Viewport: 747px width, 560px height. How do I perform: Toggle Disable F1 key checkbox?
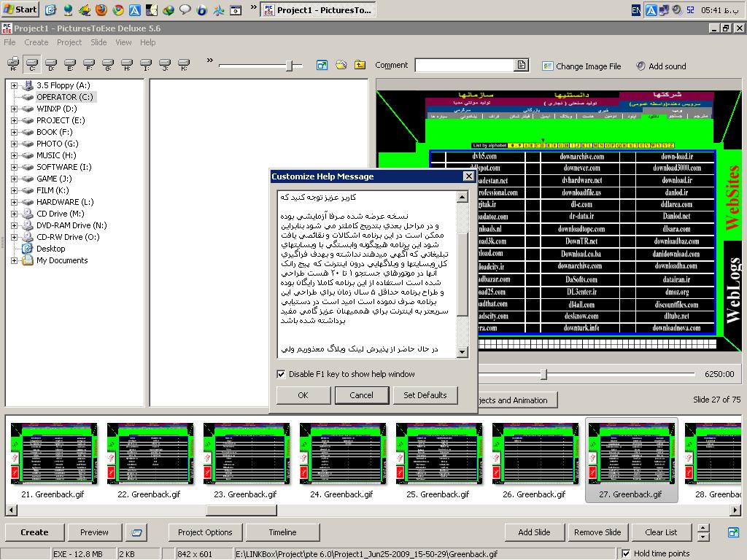coord(281,374)
